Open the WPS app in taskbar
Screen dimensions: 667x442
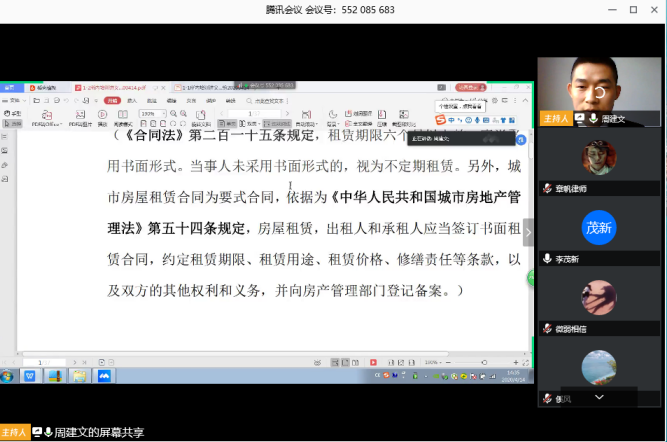pyautogui.click(x=30, y=376)
